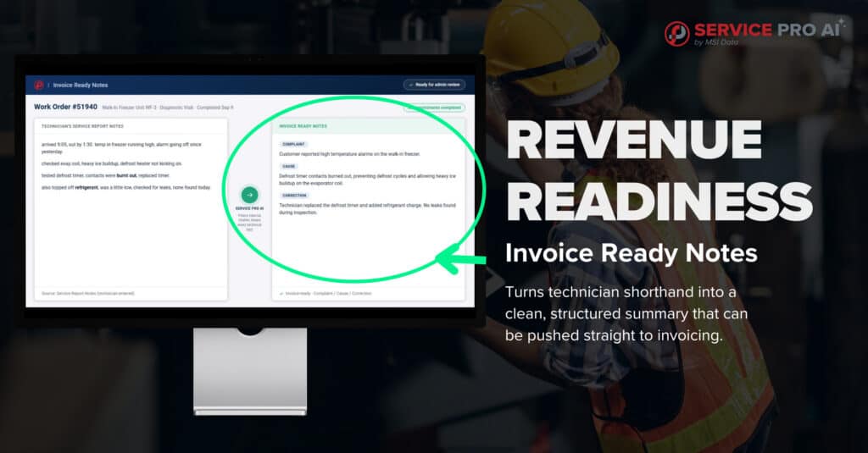868x453 pixels.
Task: Click the 'Turns technician shorthand' description paragraph
Action: click(x=626, y=313)
